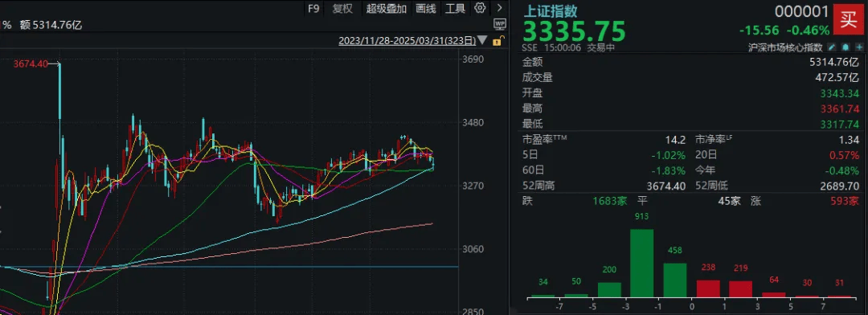Click the right chevron next to settings gear
The width and height of the screenshot is (868, 315).
[x=499, y=8]
